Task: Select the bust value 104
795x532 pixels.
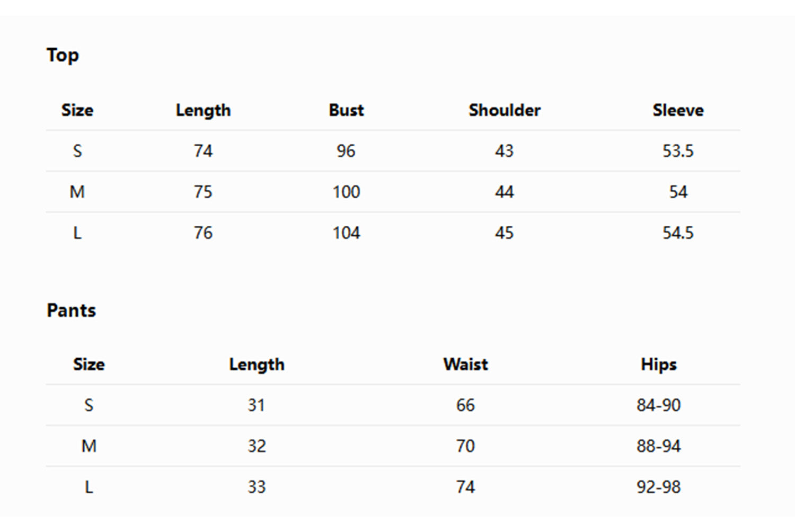Action: coord(346,233)
